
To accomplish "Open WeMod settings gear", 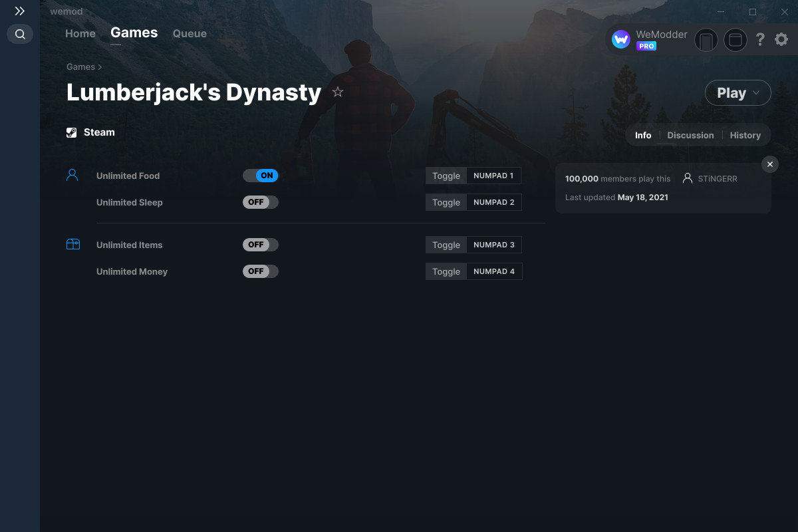I will 781,39.
